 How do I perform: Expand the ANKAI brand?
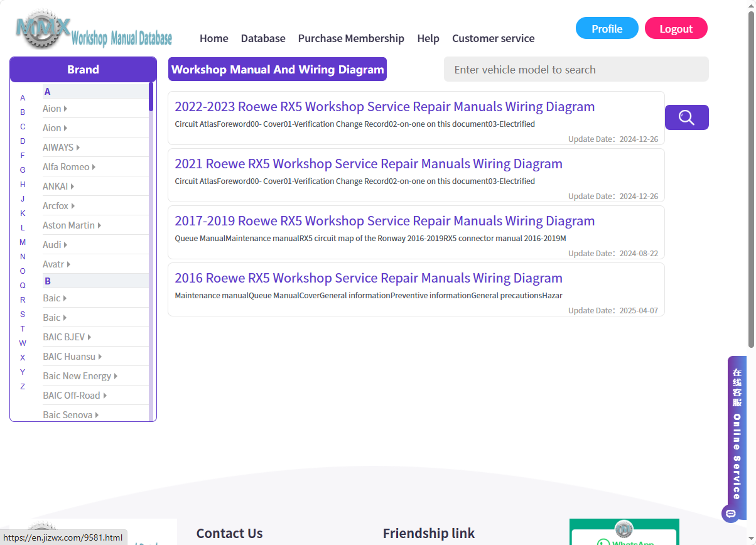pyautogui.click(x=58, y=186)
